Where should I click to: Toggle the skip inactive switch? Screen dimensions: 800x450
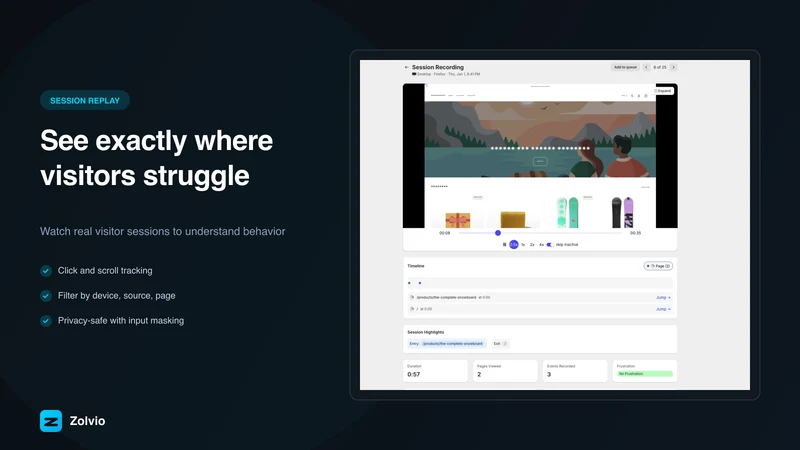tap(549, 245)
